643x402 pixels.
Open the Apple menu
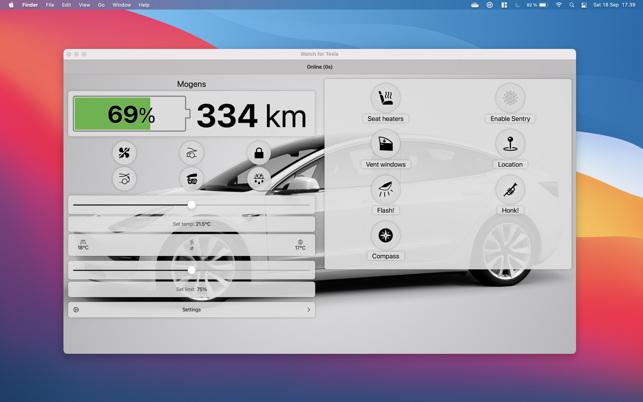11,5
